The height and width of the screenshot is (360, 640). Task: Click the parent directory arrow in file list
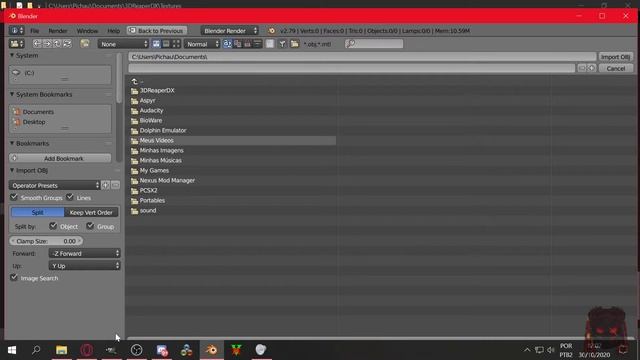[135, 81]
